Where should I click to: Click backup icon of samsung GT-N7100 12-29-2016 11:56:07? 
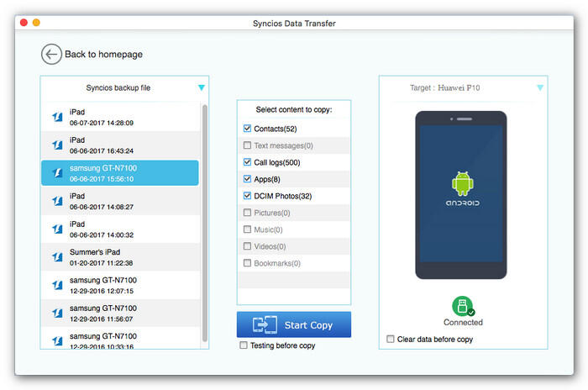(x=57, y=313)
